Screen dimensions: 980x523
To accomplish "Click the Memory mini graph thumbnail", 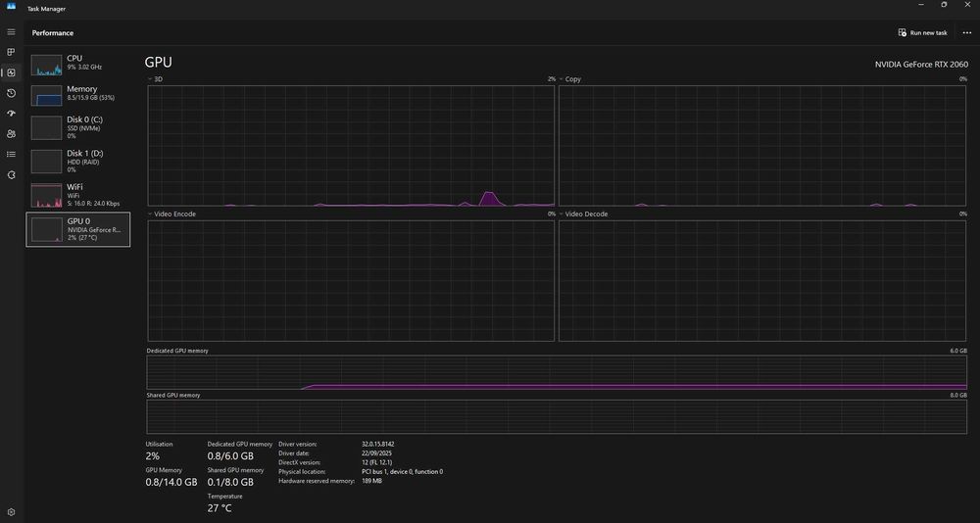I will [x=46, y=96].
